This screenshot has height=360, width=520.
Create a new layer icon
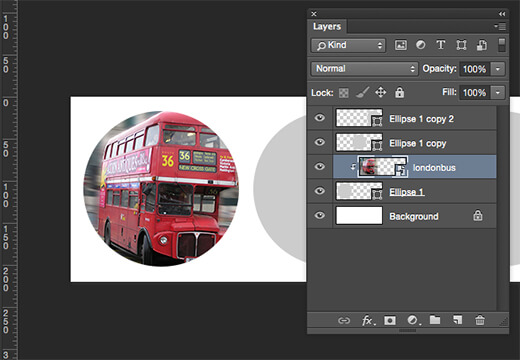click(457, 320)
